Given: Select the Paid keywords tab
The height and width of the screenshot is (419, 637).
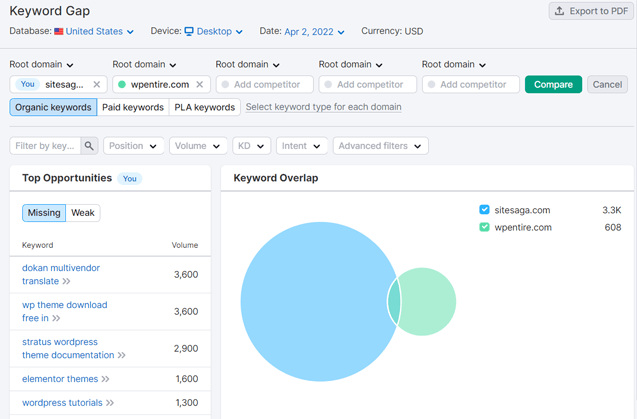Looking at the screenshot, I should tap(133, 107).
